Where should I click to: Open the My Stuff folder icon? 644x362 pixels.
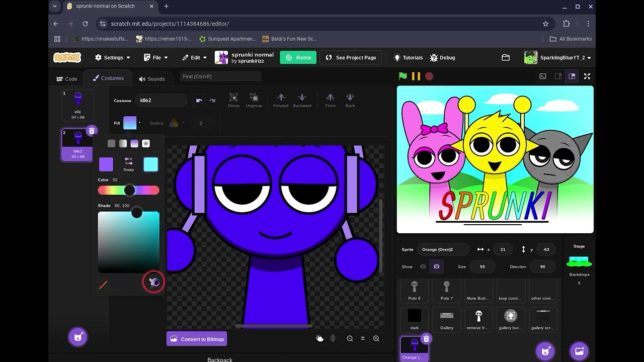(506, 58)
